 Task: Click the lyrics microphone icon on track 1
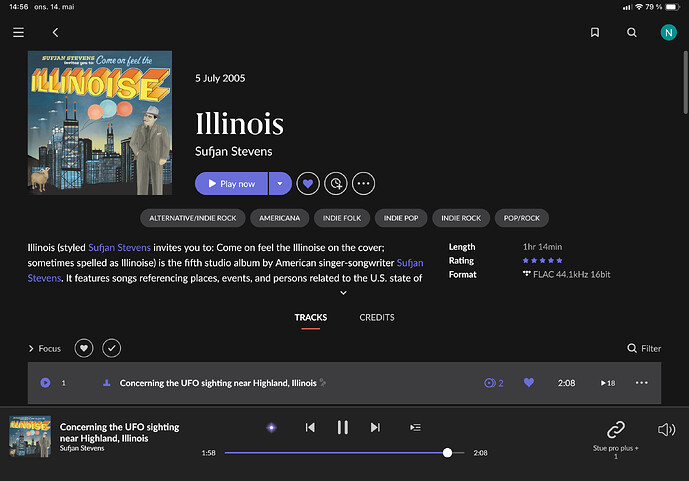point(106,383)
